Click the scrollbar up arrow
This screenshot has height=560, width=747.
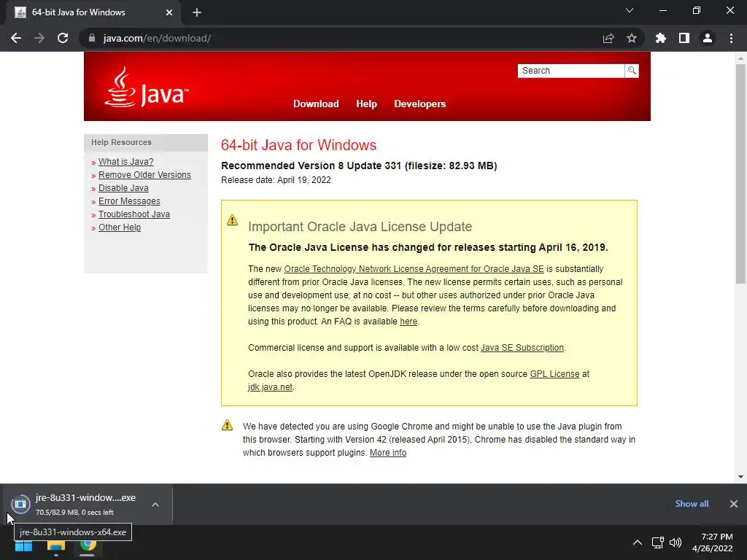pyautogui.click(x=740, y=58)
